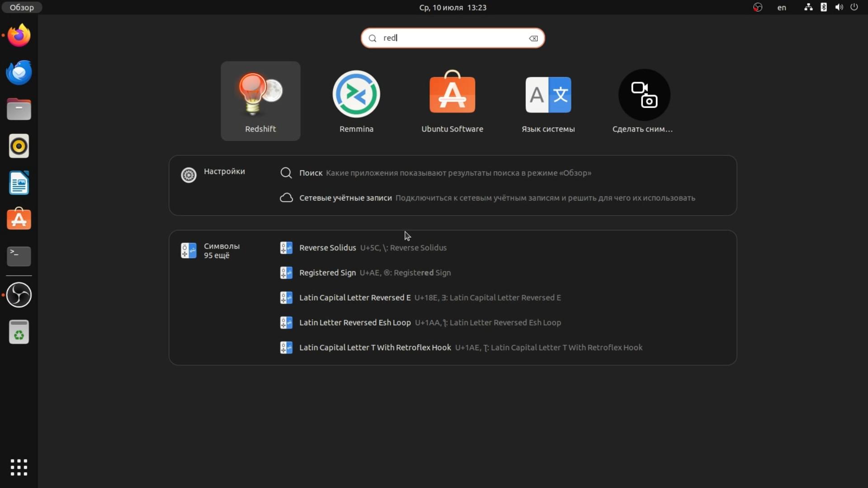The image size is (868, 488).
Task: Launch Rhythmbox from the dock
Action: (x=19, y=146)
